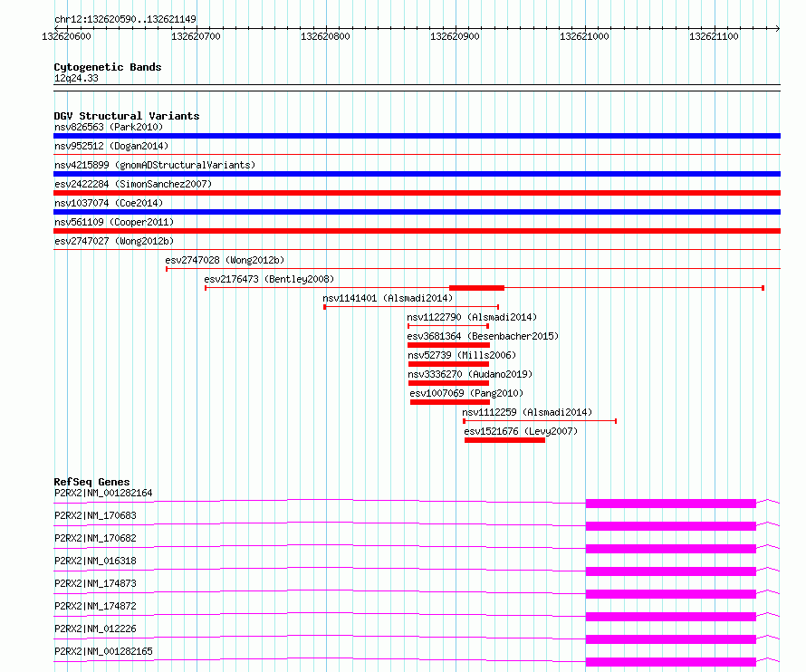Click the esv2176473 (Bentley2008) variant label
The width and height of the screenshot is (806, 672).
[x=269, y=279]
